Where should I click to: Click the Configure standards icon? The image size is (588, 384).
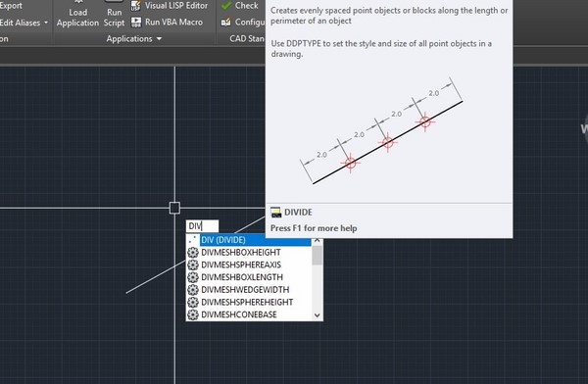tap(226, 23)
